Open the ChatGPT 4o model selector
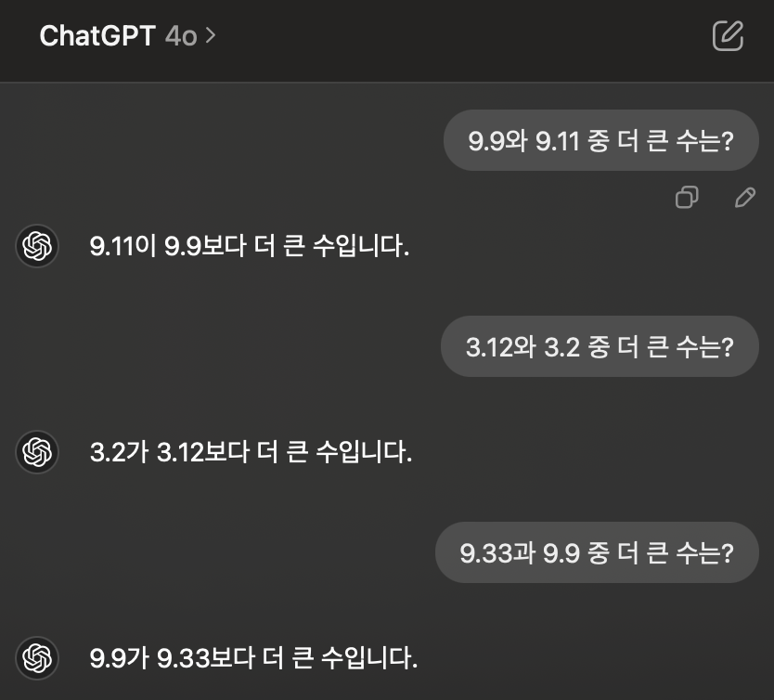 pos(129,35)
